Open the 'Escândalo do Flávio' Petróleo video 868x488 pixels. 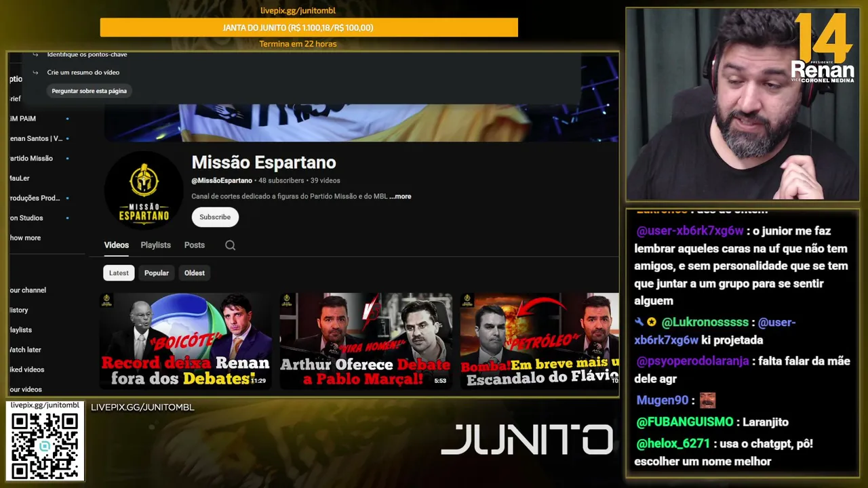pos(540,341)
